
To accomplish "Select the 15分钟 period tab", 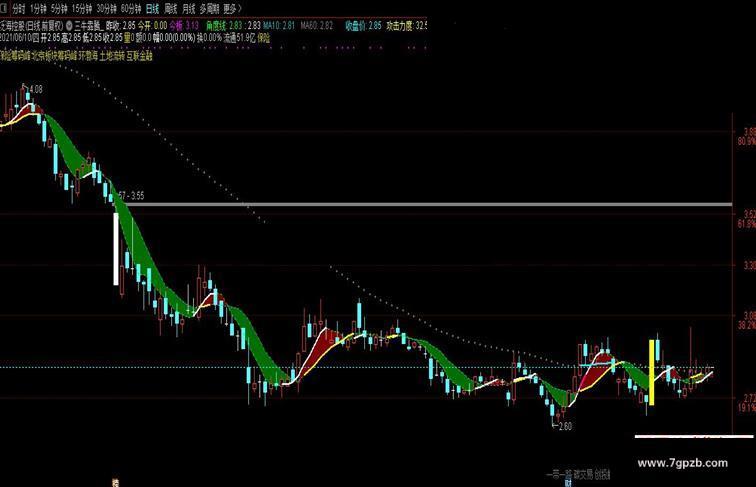I will click(x=81, y=9).
